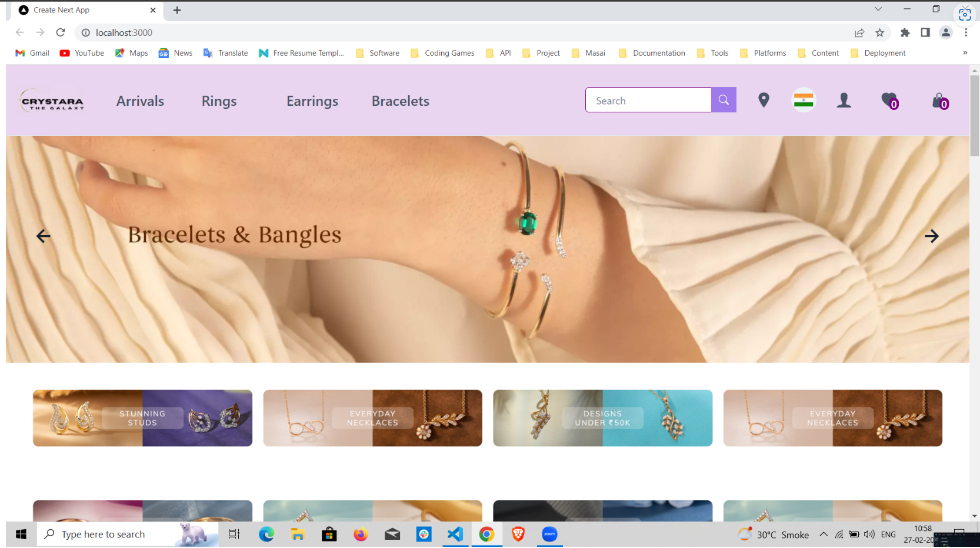Open the Stunning Studs banner
The width and height of the screenshot is (980, 548).
(x=142, y=418)
